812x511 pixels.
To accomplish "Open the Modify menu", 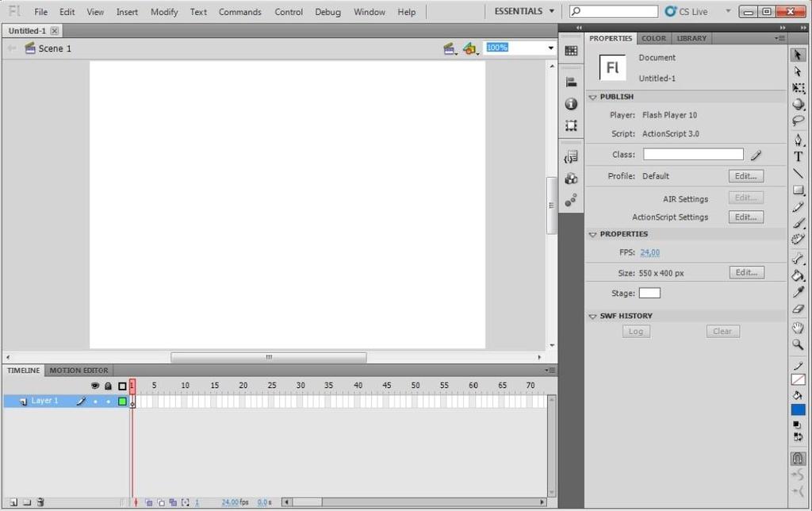I will (x=164, y=12).
